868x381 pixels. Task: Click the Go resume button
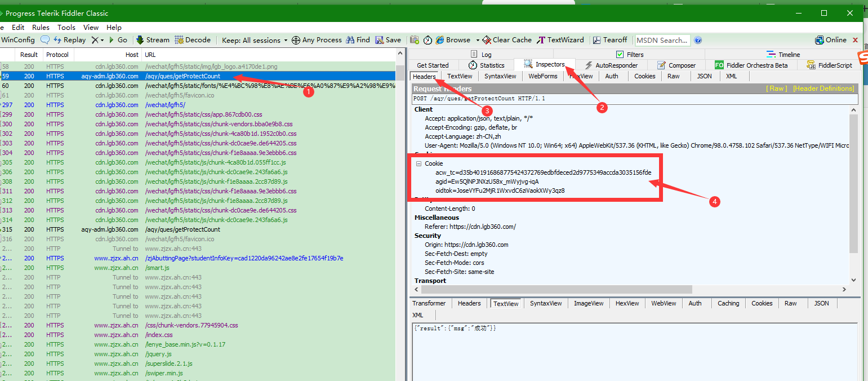118,40
